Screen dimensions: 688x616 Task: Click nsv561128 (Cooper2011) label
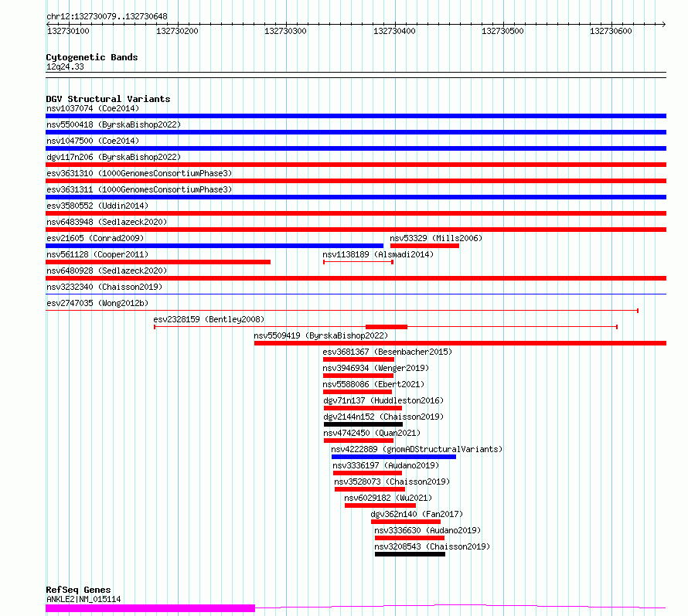[x=97, y=254]
